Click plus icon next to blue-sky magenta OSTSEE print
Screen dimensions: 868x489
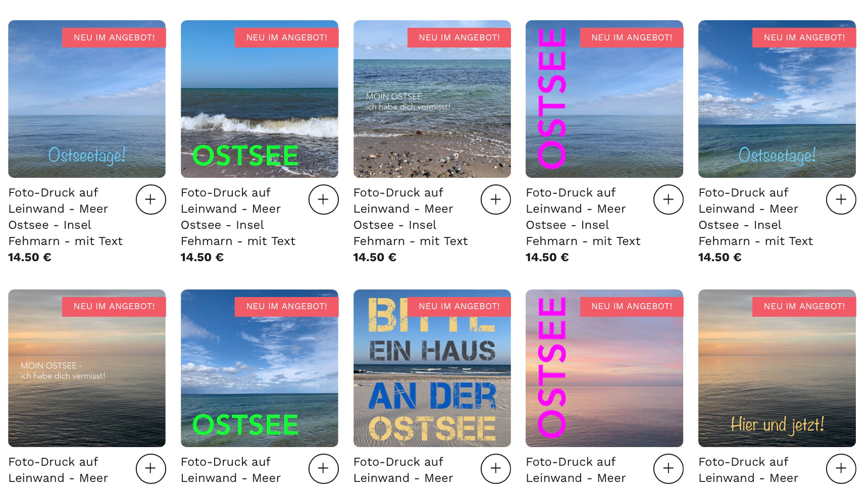click(x=668, y=200)
